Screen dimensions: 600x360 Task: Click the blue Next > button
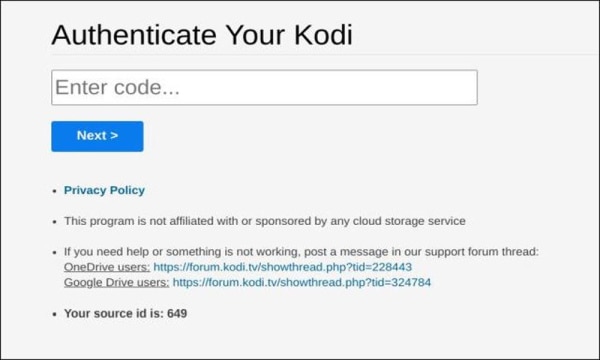pyautogui.click(x=97, y=136)
